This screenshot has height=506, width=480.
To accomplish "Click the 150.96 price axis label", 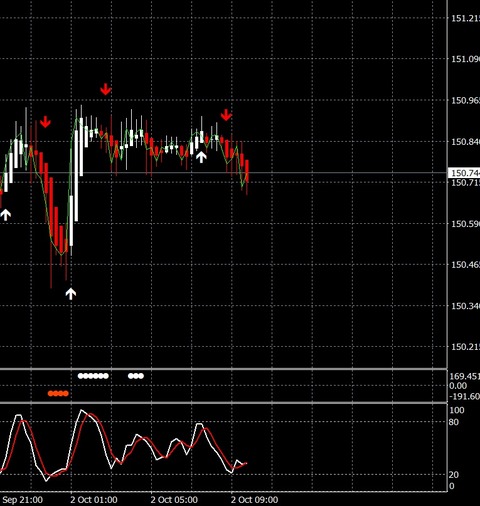I will [465, 100].
